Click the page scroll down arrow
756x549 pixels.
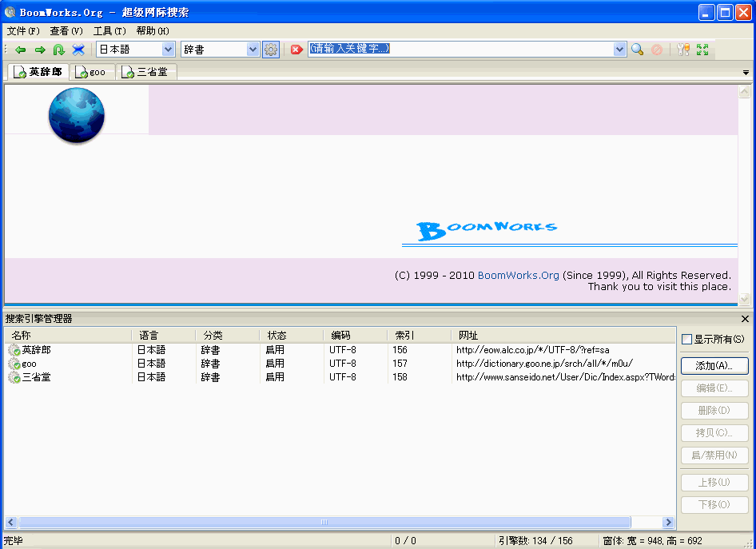[x=745, y=299]
